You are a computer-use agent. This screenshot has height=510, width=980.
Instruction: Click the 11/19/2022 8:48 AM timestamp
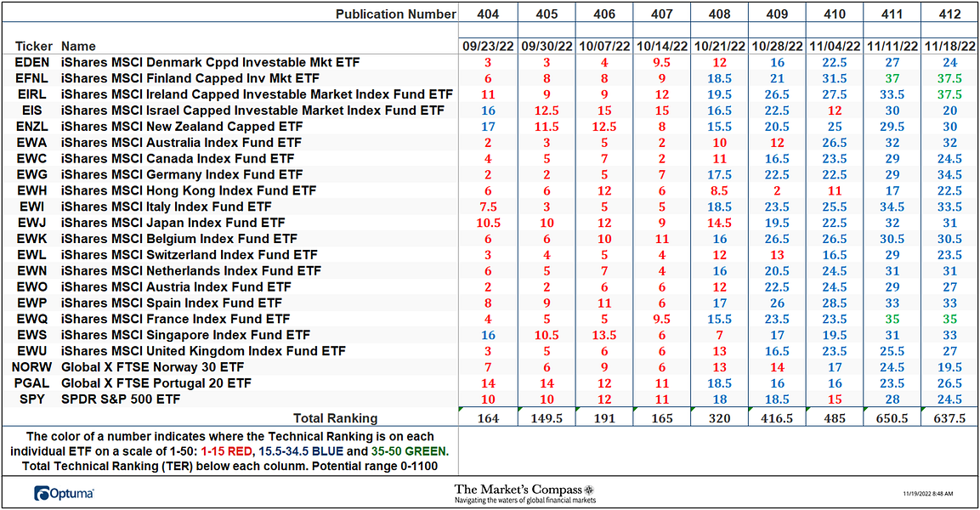pos(927,494)
